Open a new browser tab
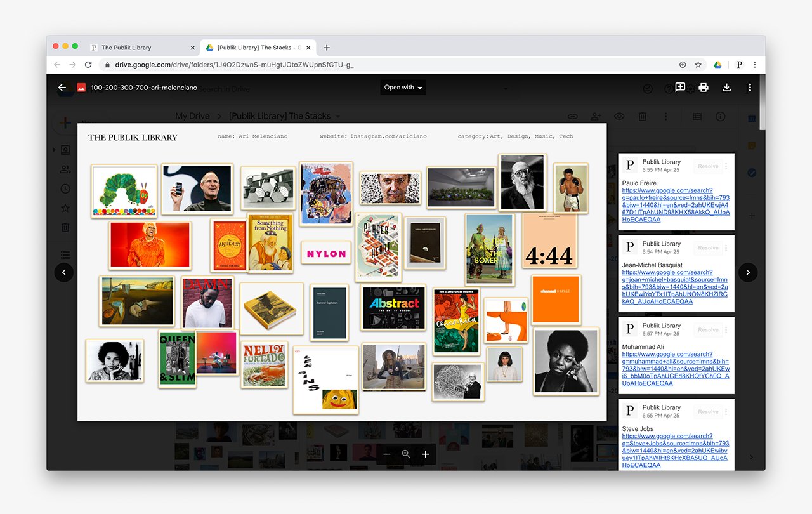This screenshot has height=514, width=812. click(327, 48)
